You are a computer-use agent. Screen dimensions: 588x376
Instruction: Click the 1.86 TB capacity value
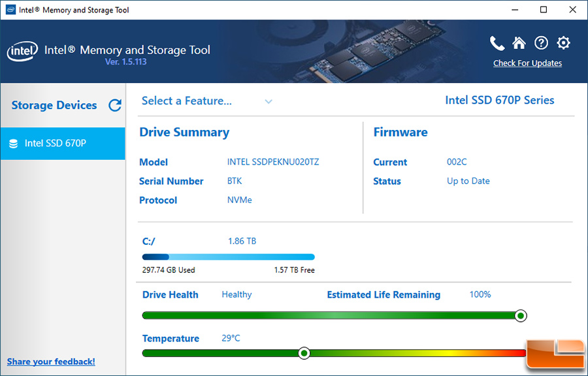click(242, 241)
